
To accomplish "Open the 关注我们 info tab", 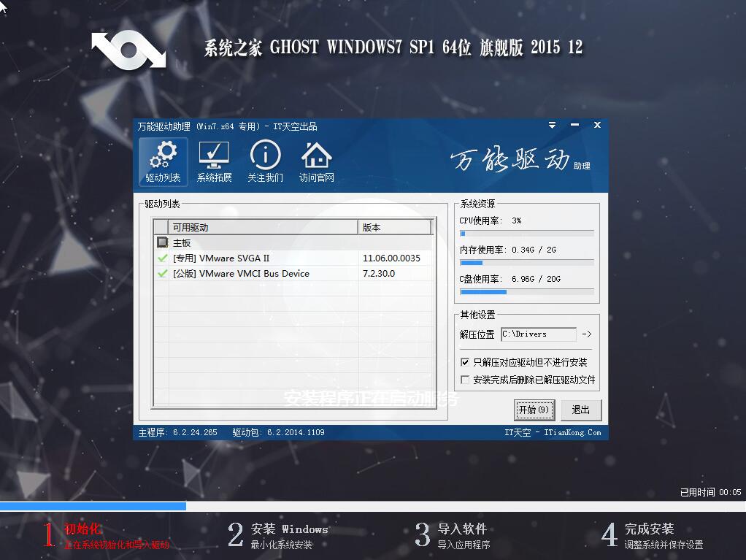I will [266, 162].
